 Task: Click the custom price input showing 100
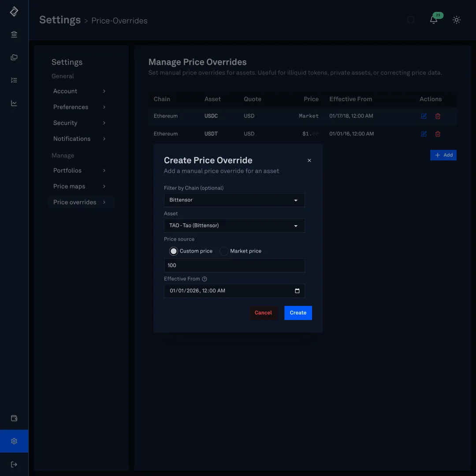tap(234, 265)
